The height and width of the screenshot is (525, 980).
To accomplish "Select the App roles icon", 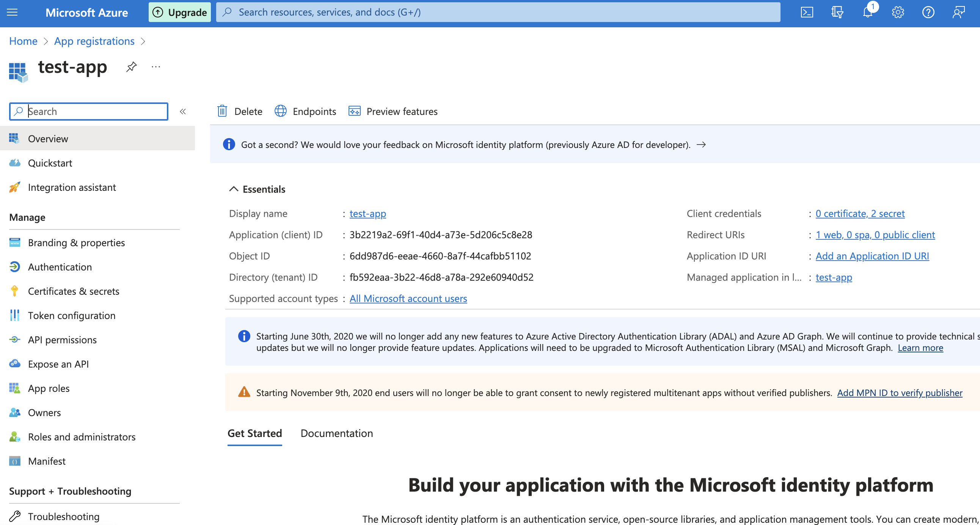I will [x=14, y=388].
